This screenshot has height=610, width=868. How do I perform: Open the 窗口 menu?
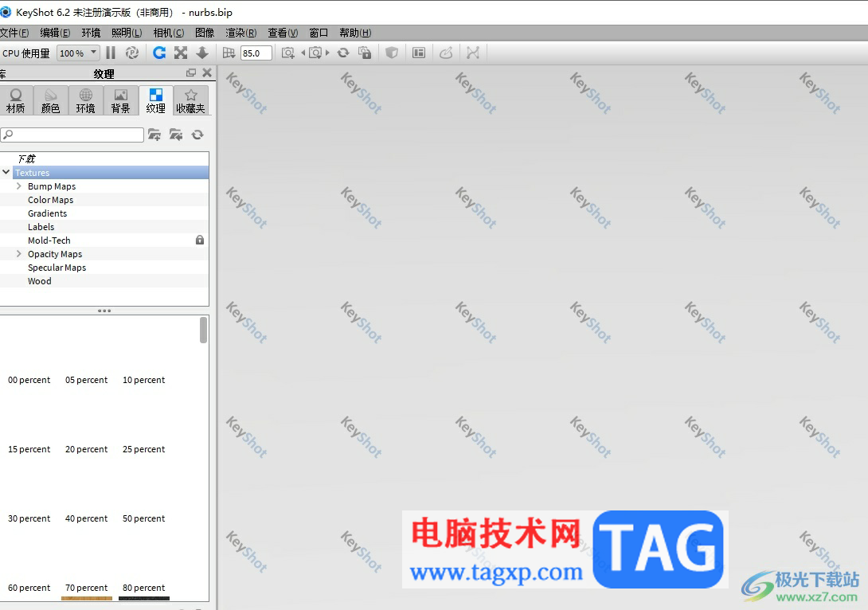click(319, 33)
